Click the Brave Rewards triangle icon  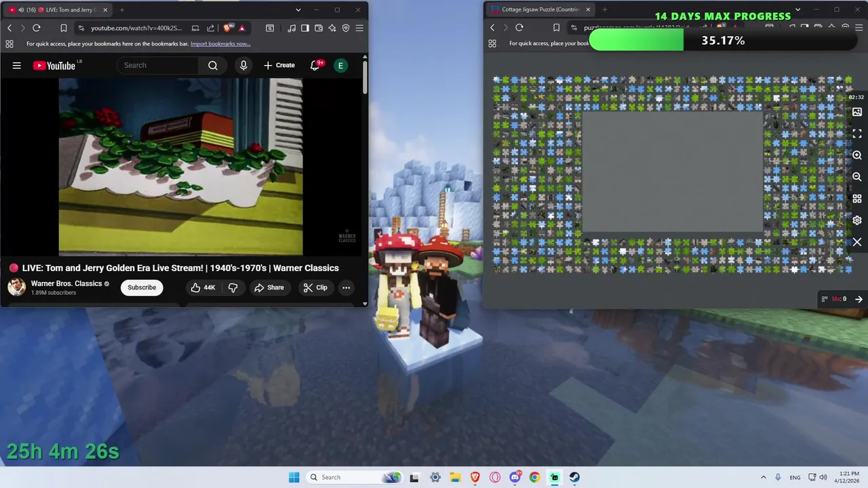241,28
